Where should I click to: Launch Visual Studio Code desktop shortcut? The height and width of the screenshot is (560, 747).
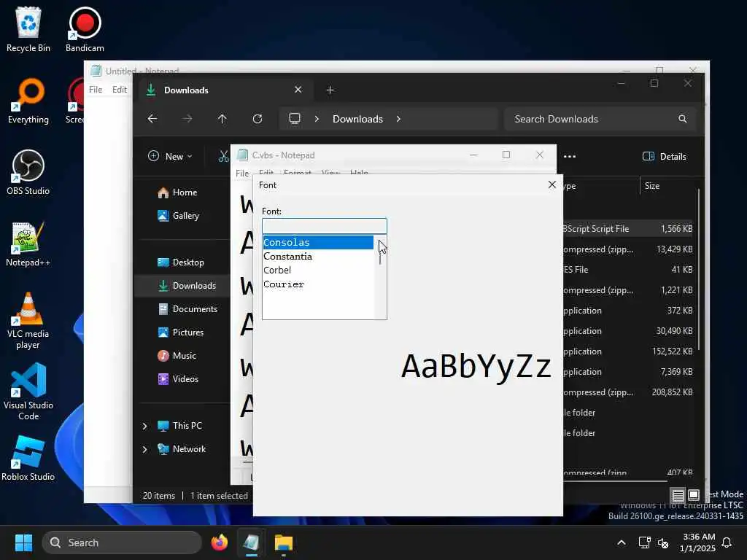click(x=28, y=392)
